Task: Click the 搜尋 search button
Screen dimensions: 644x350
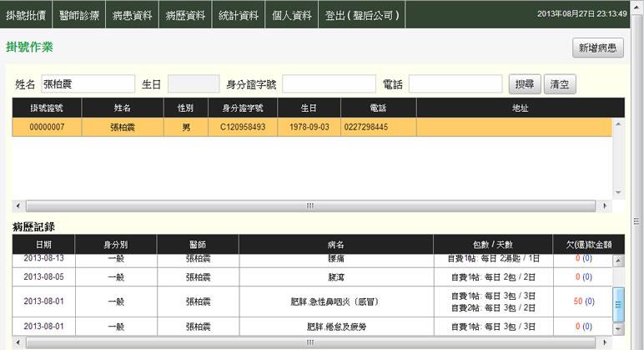Action: (x=524, y=84)
